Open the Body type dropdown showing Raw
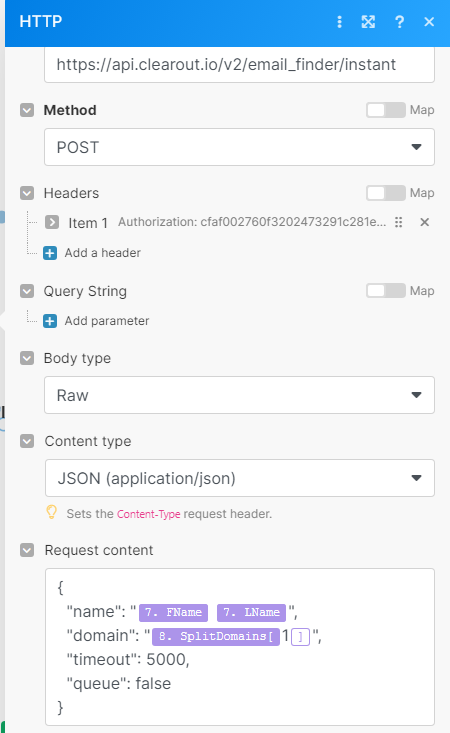Screen dimensions: 450x733 [239, 395]
